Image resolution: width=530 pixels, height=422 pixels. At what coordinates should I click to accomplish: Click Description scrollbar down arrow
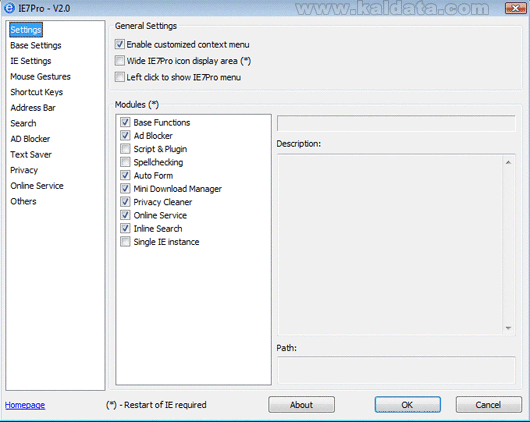click(x=508, y=328)
